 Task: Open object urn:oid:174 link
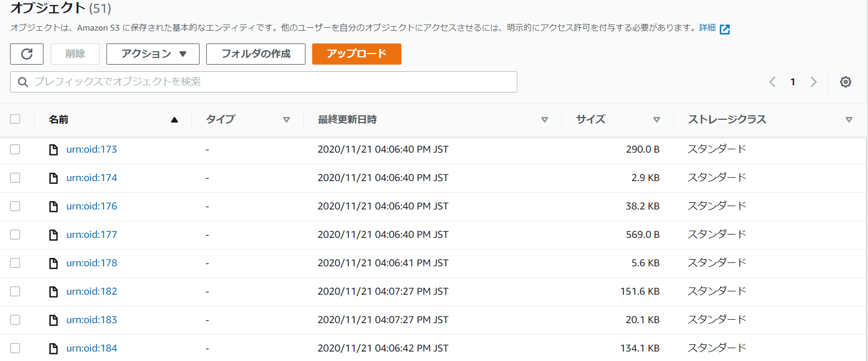click(x=91, y=178)
